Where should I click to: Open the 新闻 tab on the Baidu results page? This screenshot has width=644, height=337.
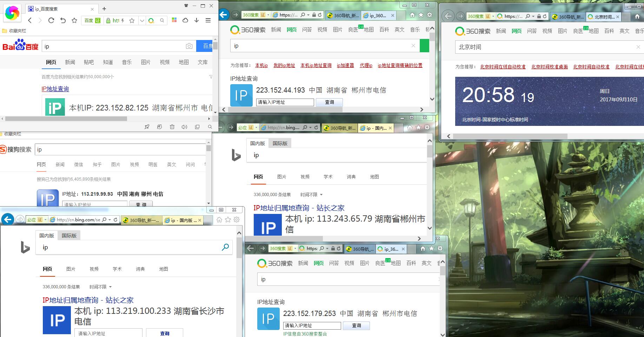[70, 62]
